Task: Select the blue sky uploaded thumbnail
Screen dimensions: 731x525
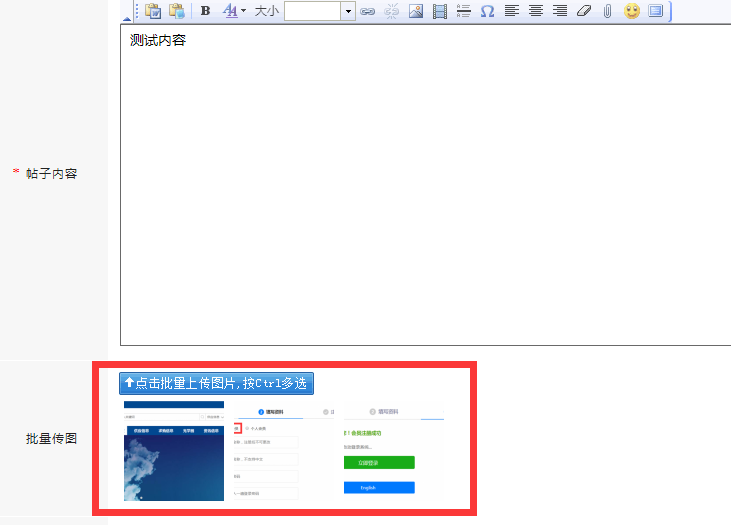Action: pos(173,452)
